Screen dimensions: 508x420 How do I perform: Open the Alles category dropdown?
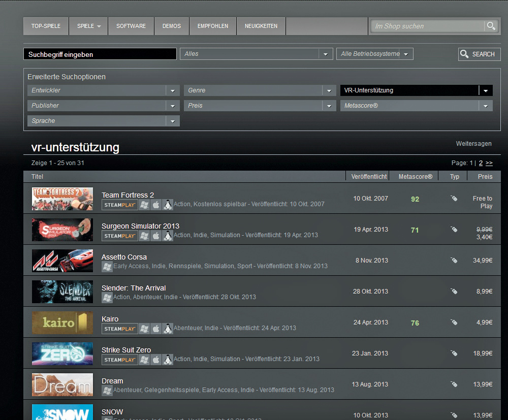click(256, 54)
